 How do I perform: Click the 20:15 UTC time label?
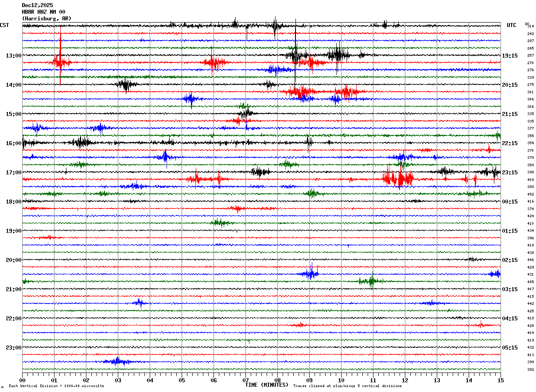[x=510, y=85]
